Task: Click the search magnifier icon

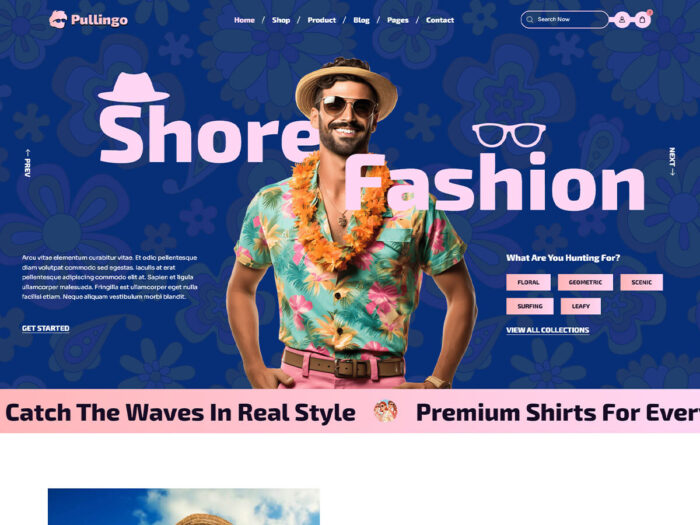Action: pos(529,20)
